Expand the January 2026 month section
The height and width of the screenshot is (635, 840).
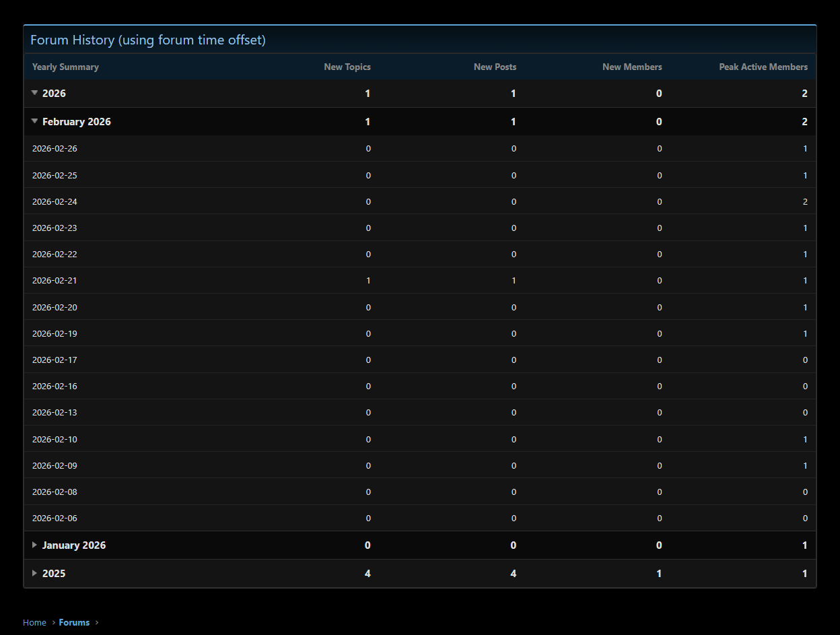pyautogui.click(x=35, y=545)
